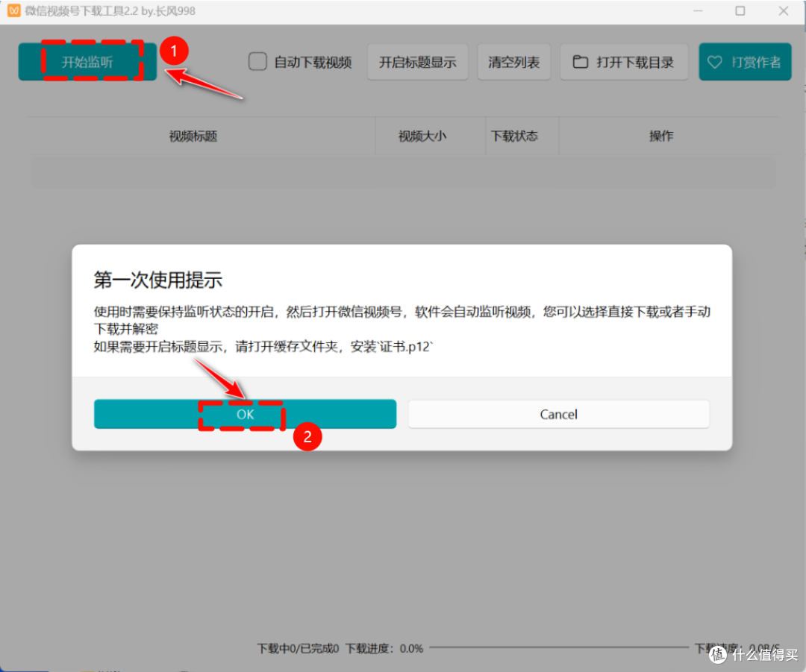Click the 下载进度: 0.0% status text
806x672 pixels.
coord(384,648)
